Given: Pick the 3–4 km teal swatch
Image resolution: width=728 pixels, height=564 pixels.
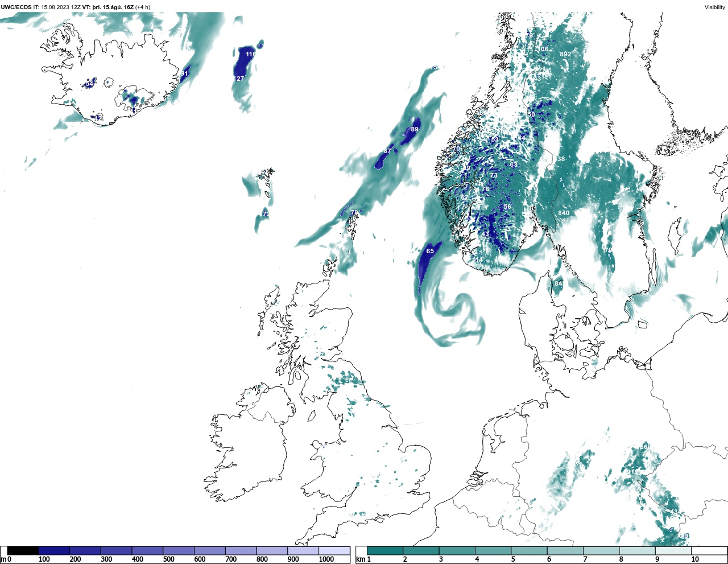Looking at the screenshot, I should 457,551.
